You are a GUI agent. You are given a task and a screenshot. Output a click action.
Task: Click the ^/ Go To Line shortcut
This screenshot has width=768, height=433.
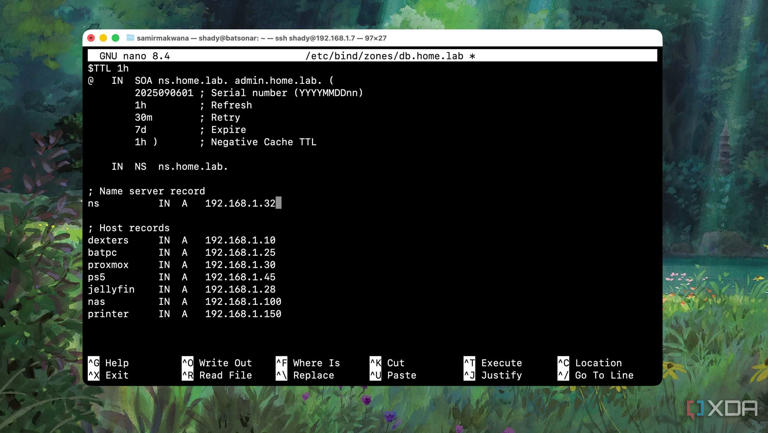tap(596, 375)
